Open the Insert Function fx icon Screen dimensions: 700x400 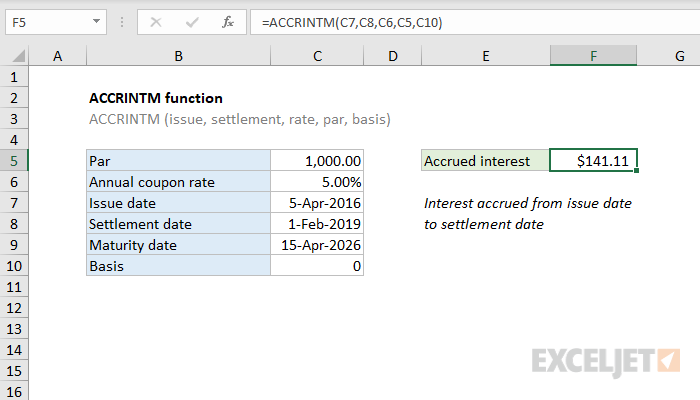point(228,22)
